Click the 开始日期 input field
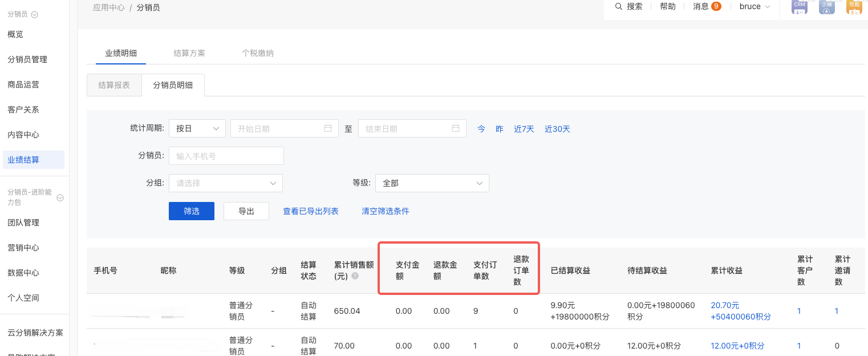Screen dimensions: 868x356 285,128
